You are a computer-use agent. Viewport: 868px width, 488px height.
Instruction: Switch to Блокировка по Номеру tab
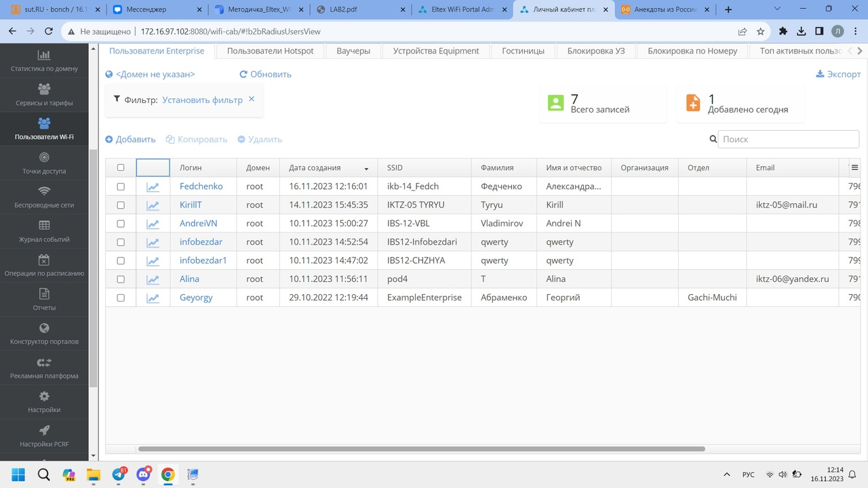(x=692, y=51)
